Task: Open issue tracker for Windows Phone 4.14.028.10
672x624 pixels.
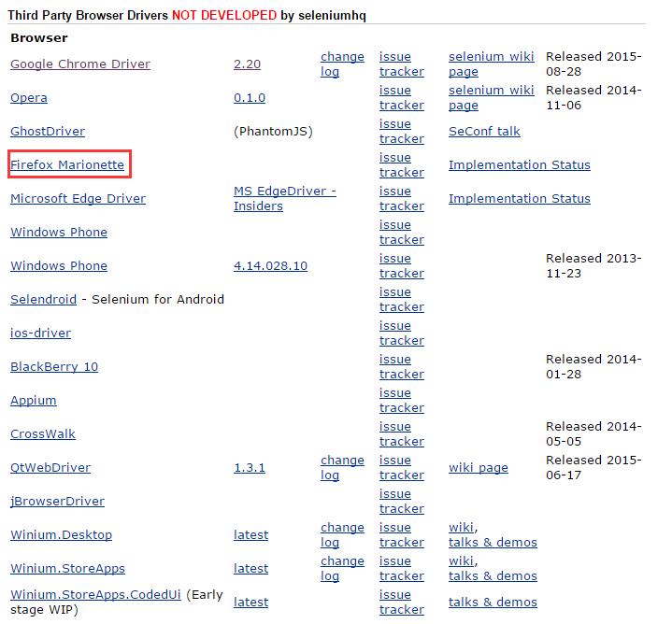Action: 402,265
